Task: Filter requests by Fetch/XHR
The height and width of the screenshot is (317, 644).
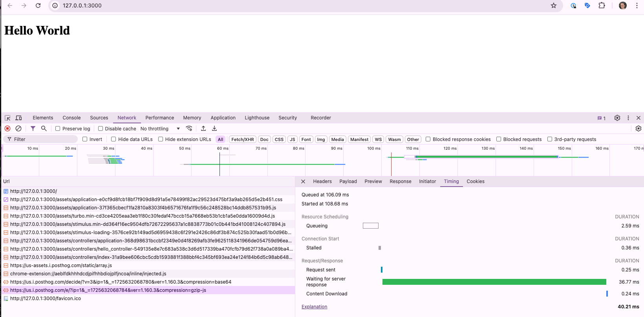Action: coord(243,139)
